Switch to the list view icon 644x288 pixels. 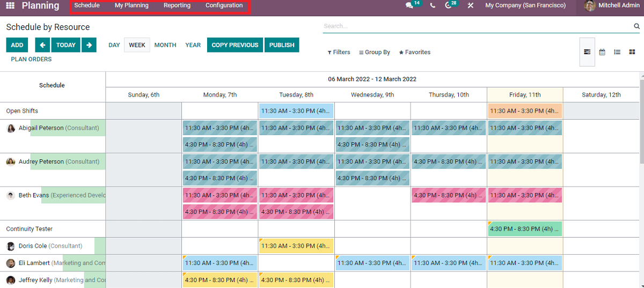click(x=617, y=52)
